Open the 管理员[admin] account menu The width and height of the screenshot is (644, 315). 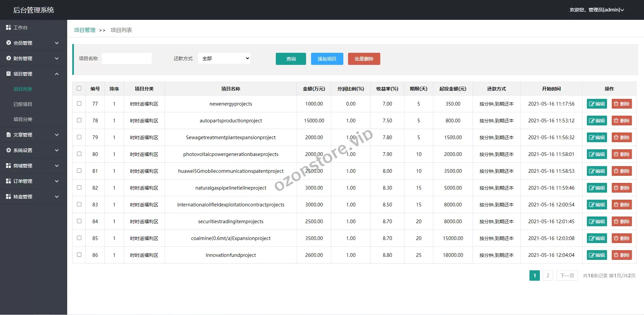point(605,10)
